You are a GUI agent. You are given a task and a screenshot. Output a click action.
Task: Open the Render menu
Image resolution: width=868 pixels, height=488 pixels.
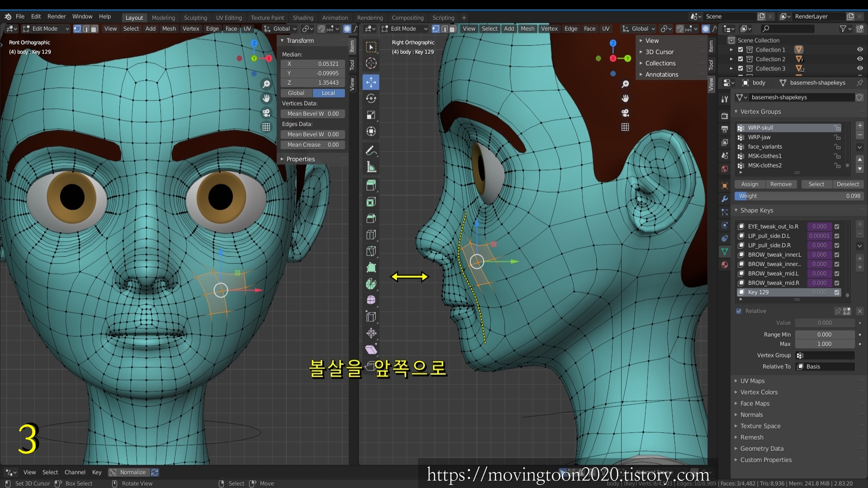click(57, 16)
